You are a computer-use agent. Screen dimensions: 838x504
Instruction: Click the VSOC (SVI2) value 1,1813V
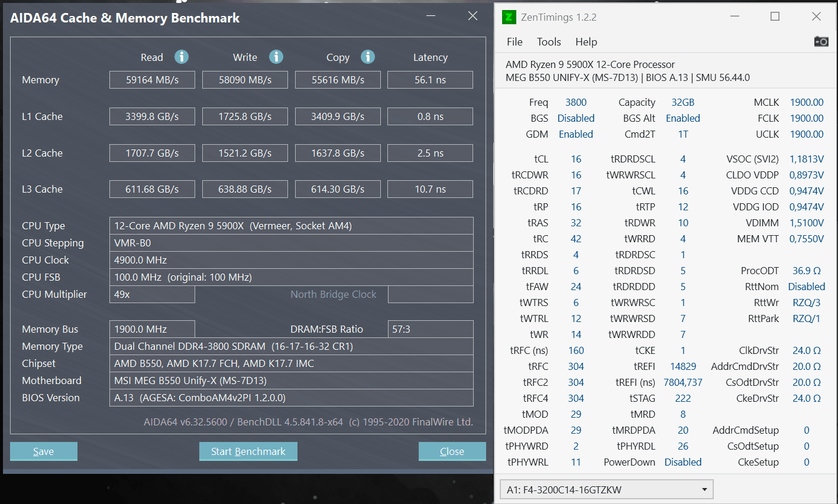point(807,159)
